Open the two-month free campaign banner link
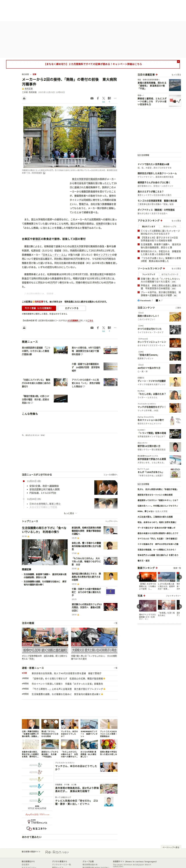Image resolution: width=186 pixels, height=868 pixels. [93, 64]
